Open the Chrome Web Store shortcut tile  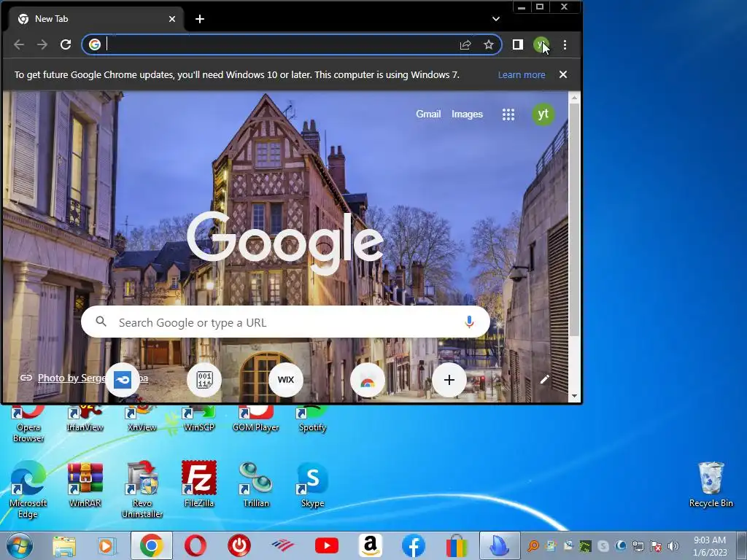368,379
